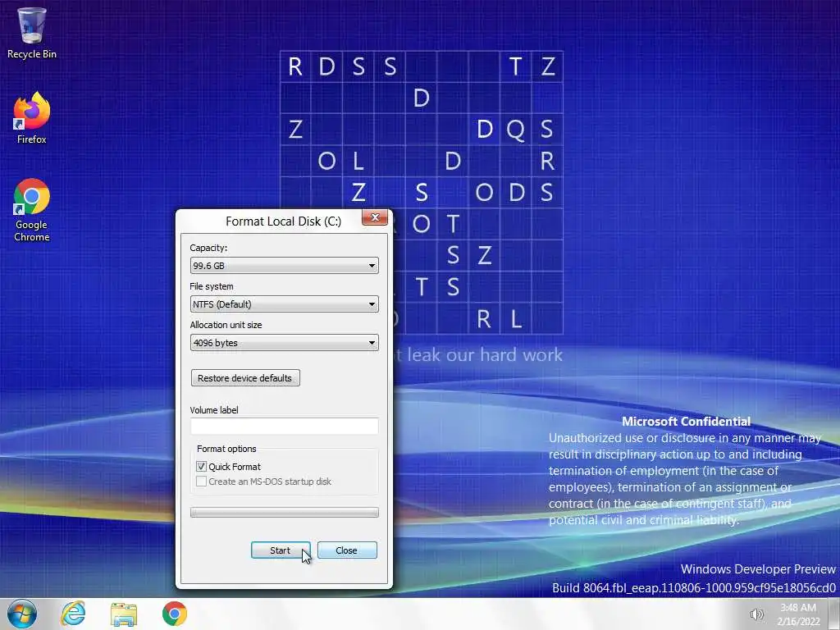This screenshot has width=840, height=630.
Task: Open the File system dropdown
Action: pyautogui.click(x=285, y=304)
